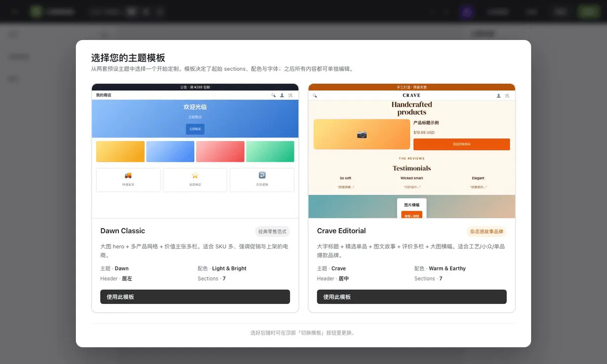Click the 主题 · Crave label
Screen dimensions: 607x364
(x=332, y=268)
